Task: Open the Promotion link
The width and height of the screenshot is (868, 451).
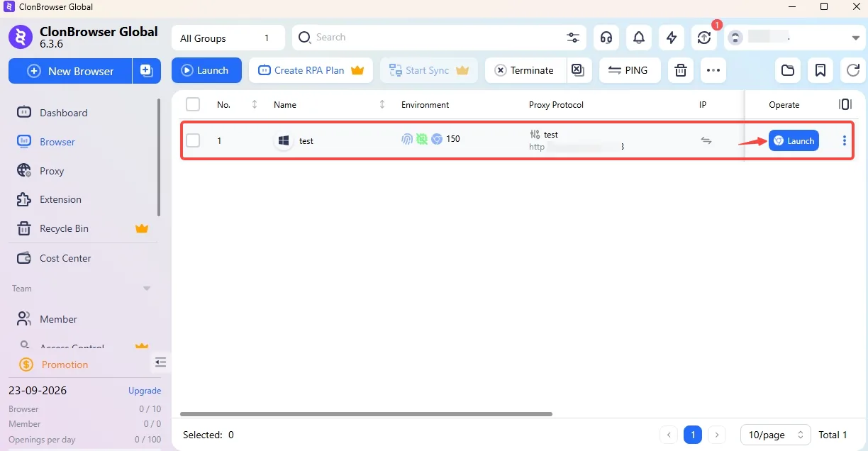Action: click(65, 364)
